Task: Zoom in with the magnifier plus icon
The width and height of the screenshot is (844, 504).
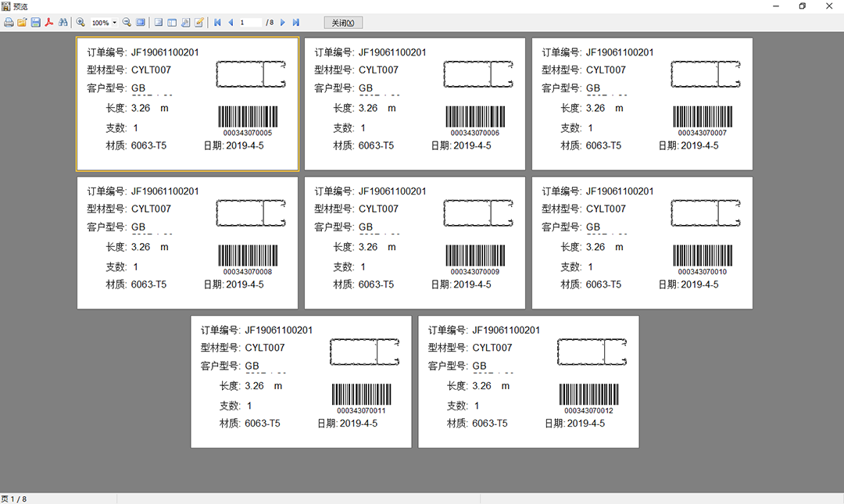Action: coord(80,23)
